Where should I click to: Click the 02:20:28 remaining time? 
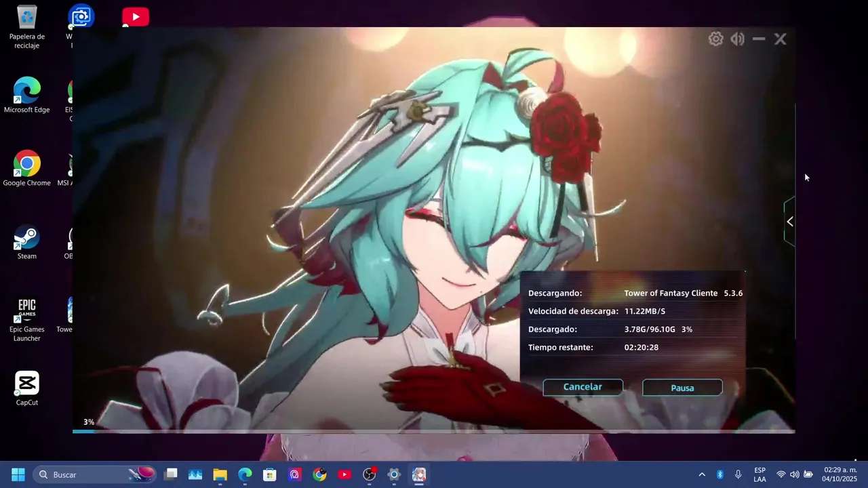click(642, 347)
